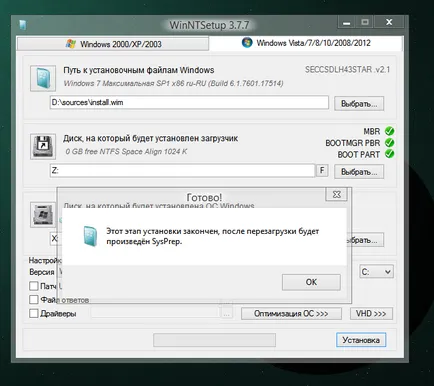Click the MBR green check status icon

[x=389, y=131]
